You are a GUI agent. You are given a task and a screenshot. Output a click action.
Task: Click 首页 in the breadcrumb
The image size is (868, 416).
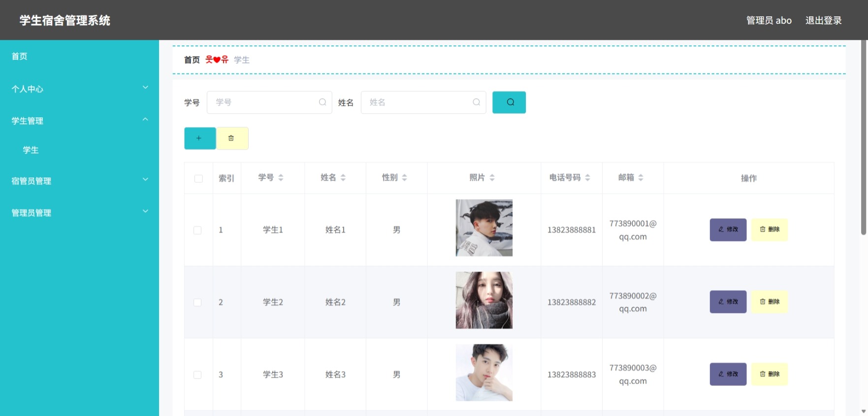click(192, 60)
